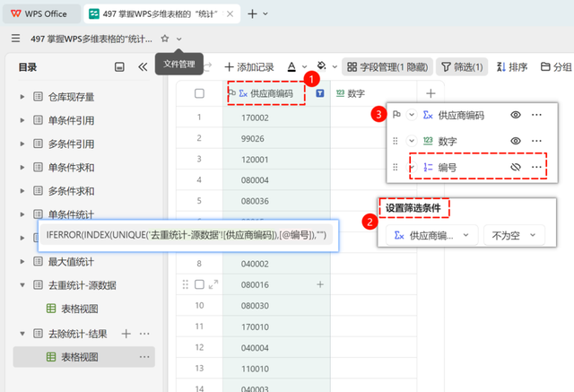Screen dimensions: 574x392
Task: Select the cell with 110010
Action: point(277,369)
